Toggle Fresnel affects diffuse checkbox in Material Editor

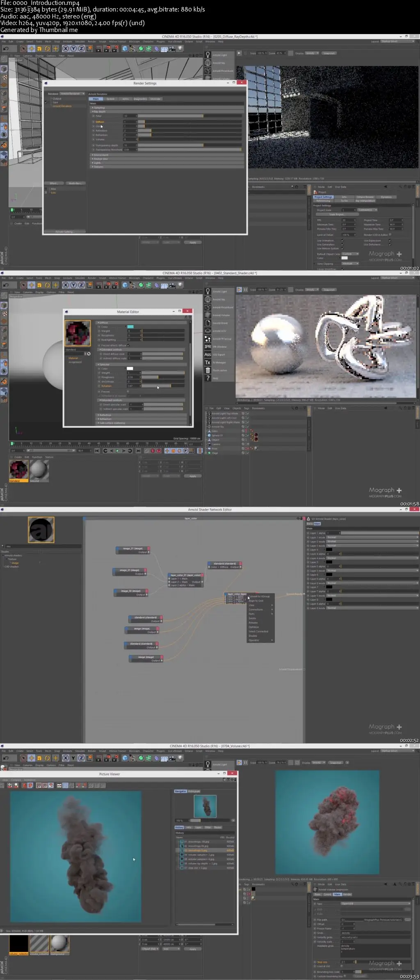click(128, 345)
